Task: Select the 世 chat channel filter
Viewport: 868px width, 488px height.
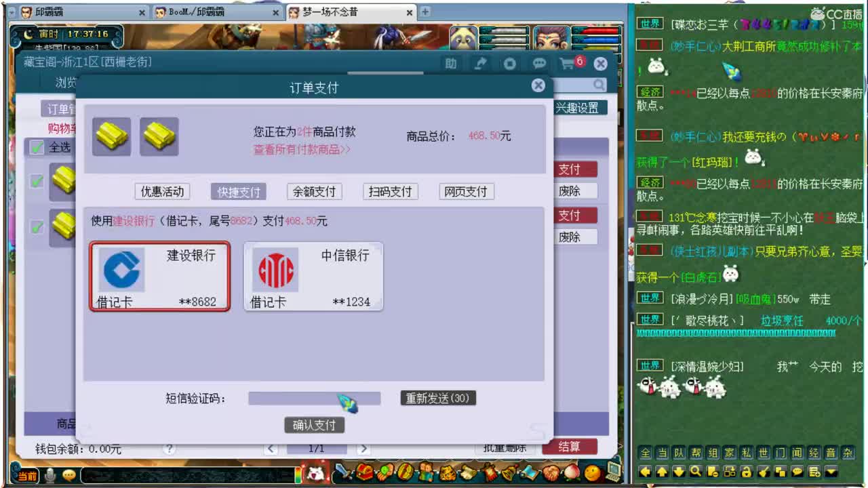Action: pos(764,453)
